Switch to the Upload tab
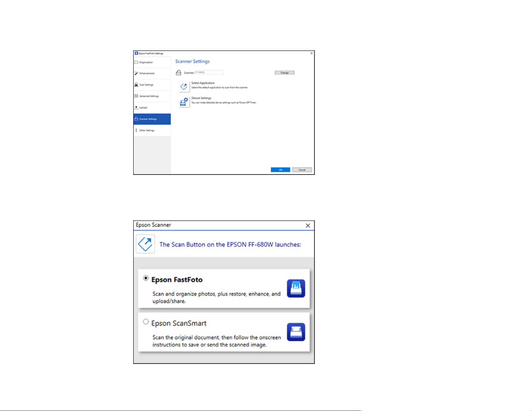The width and height of the screenshot is (532, 411). point(152,108)
